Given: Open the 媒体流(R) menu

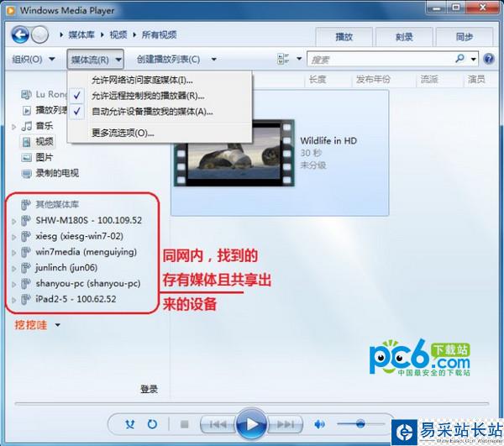Looking at the screenshot, I should tap(96, 59).
